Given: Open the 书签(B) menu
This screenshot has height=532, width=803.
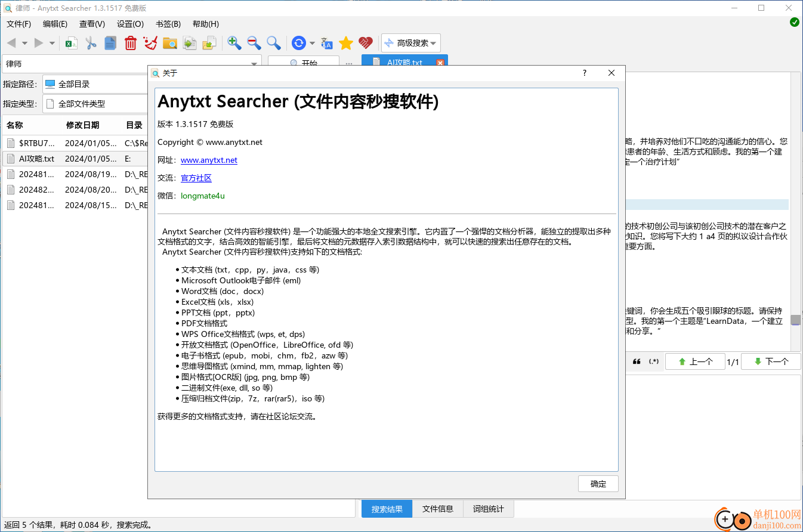Looking at the screenshot, I should pos(168,24).
